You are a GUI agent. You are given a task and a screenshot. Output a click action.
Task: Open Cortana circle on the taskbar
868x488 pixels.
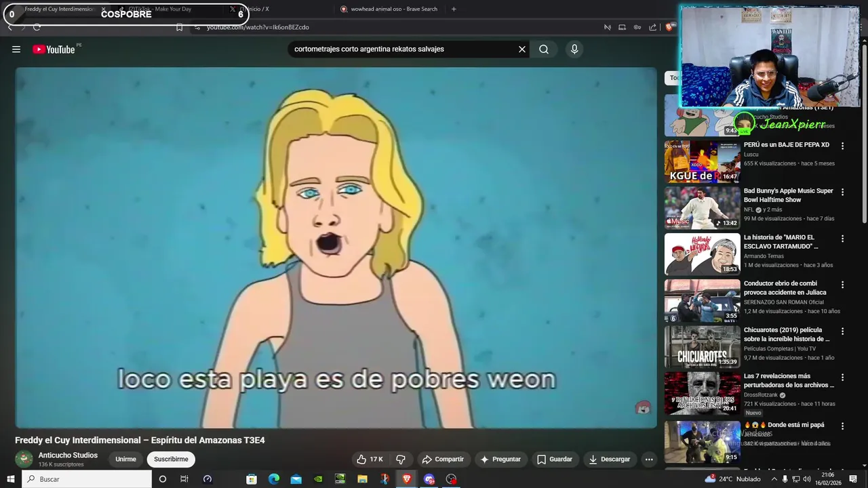click(x=162, y=479)
